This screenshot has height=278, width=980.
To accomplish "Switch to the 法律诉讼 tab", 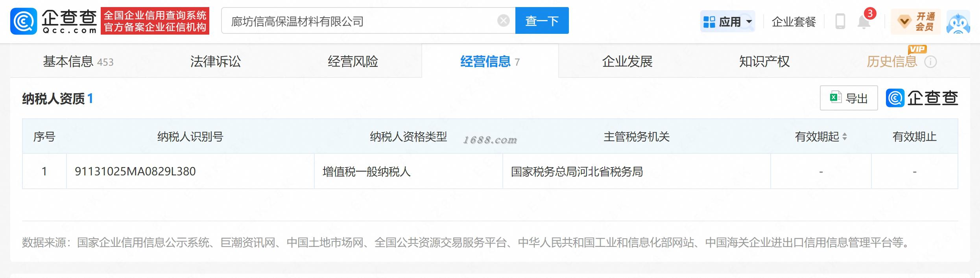I will (216, 61).
